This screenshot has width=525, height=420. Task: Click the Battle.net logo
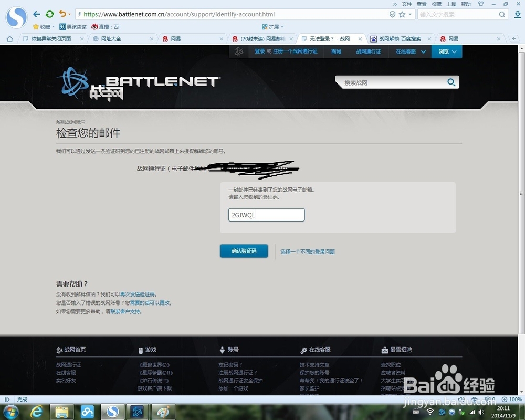click(x=140, y=84)
